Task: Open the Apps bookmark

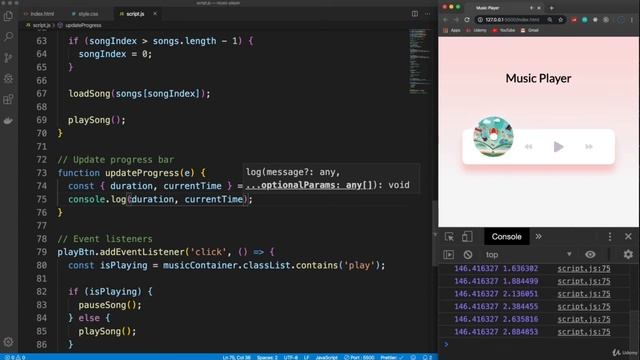Action: [x=452, y=30]
